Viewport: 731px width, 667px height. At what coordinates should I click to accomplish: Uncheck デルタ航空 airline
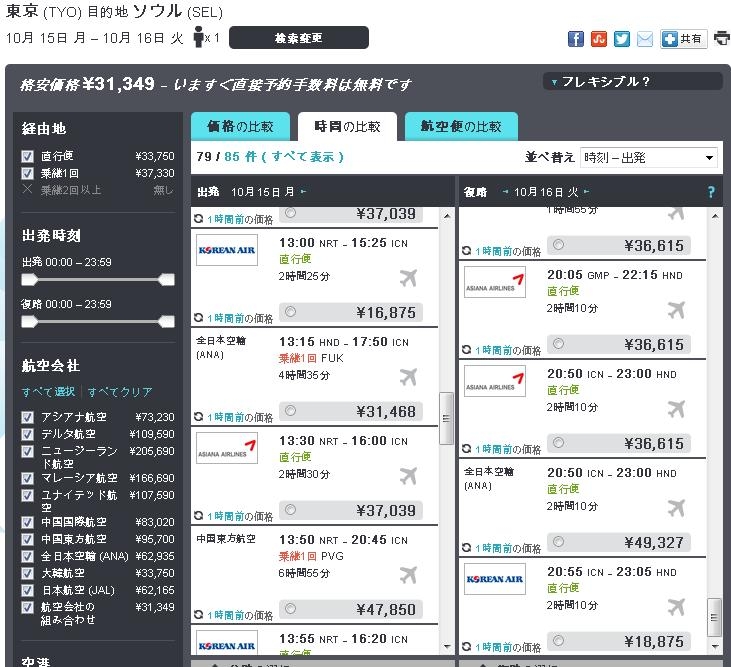click(28, 434)
